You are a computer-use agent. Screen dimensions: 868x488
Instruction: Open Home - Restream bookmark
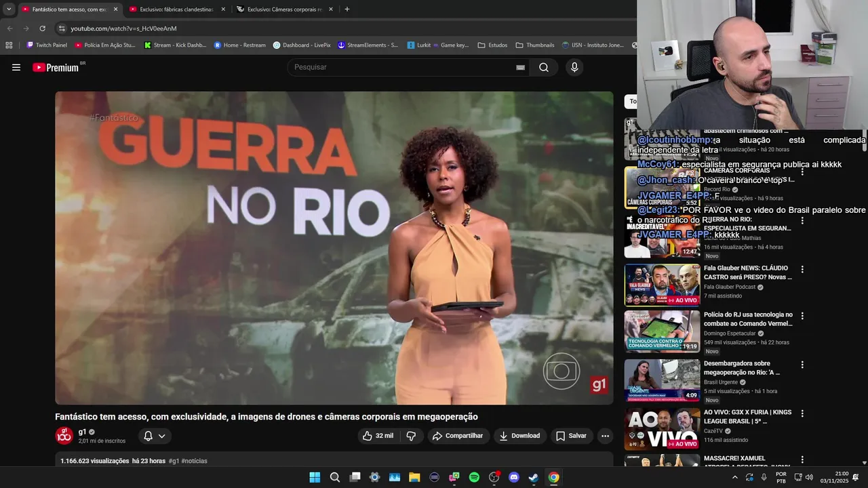[240, 45]
